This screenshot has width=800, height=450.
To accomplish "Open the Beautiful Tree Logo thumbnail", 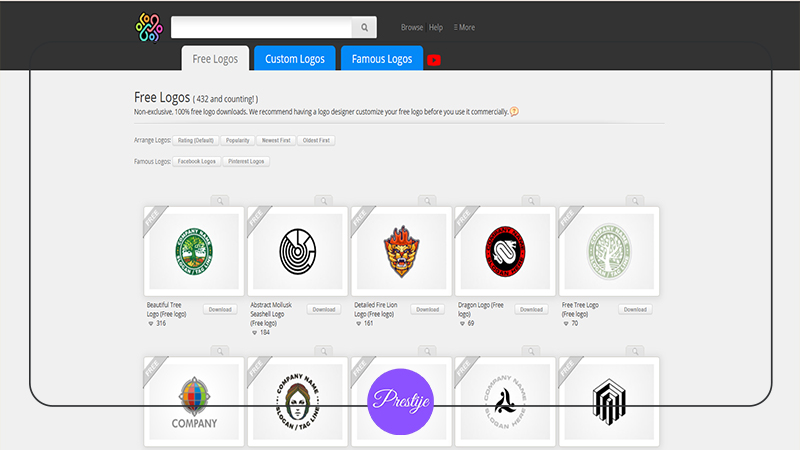I will pos(194,252).
